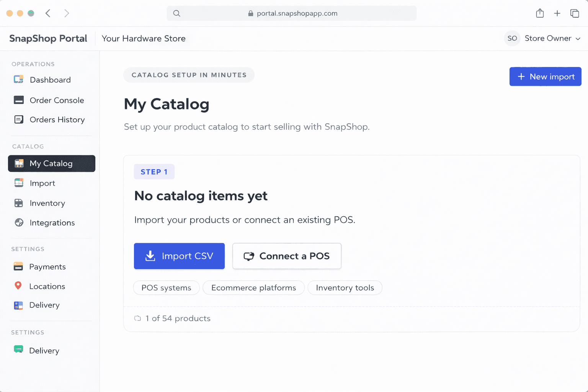Click the Connect a POS button
Screen dimensions: 588x392
pos(287,256)
